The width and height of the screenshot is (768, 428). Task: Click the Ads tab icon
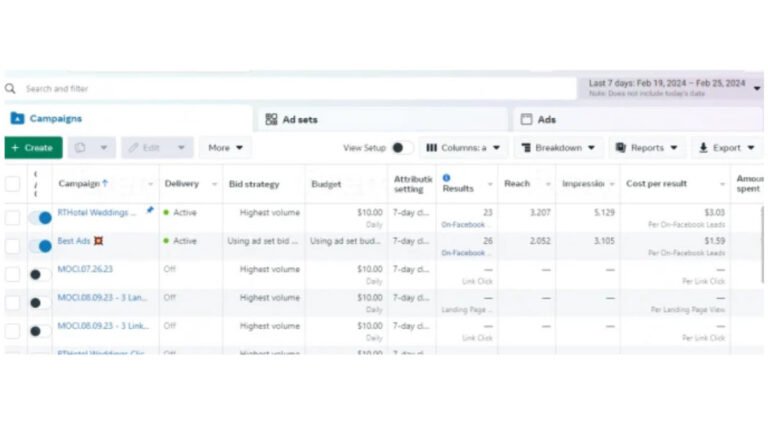click(526, 119)
